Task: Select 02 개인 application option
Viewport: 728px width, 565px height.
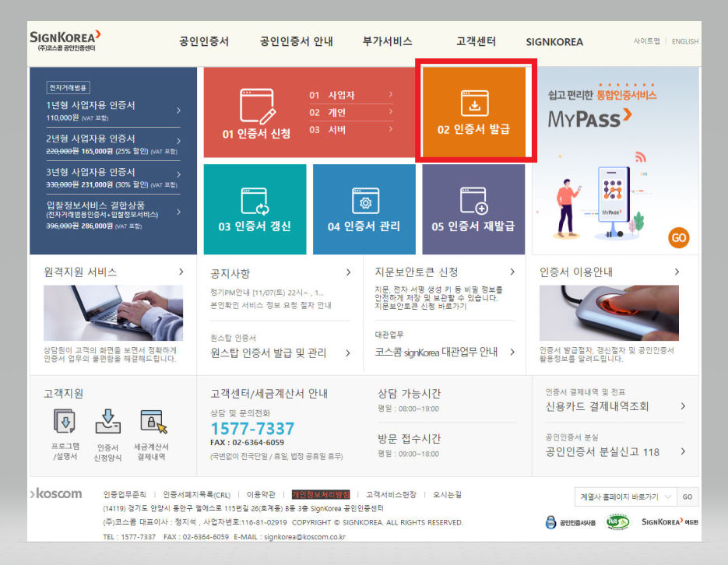Action: click(351, 112)
